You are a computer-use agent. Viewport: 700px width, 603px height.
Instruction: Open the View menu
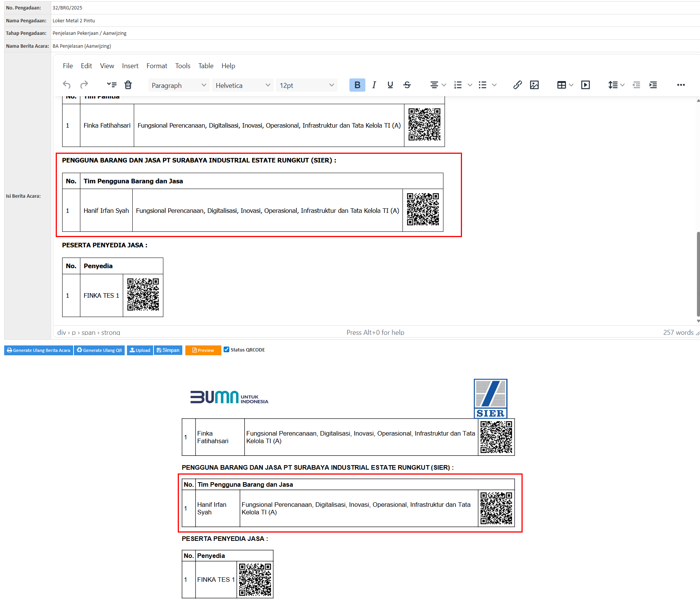pos(107,66)
